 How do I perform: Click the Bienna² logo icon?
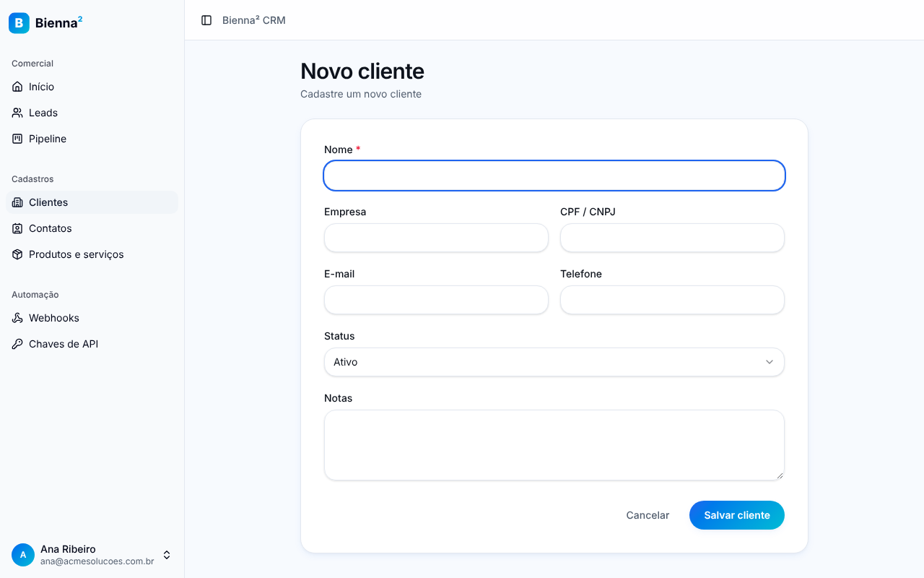coord(19,23)
